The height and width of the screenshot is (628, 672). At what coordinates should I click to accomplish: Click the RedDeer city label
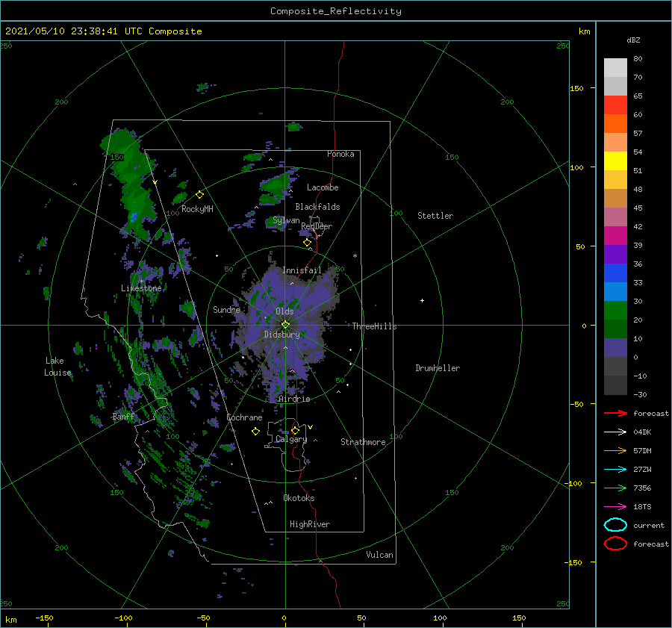click(x=317, y=226)
